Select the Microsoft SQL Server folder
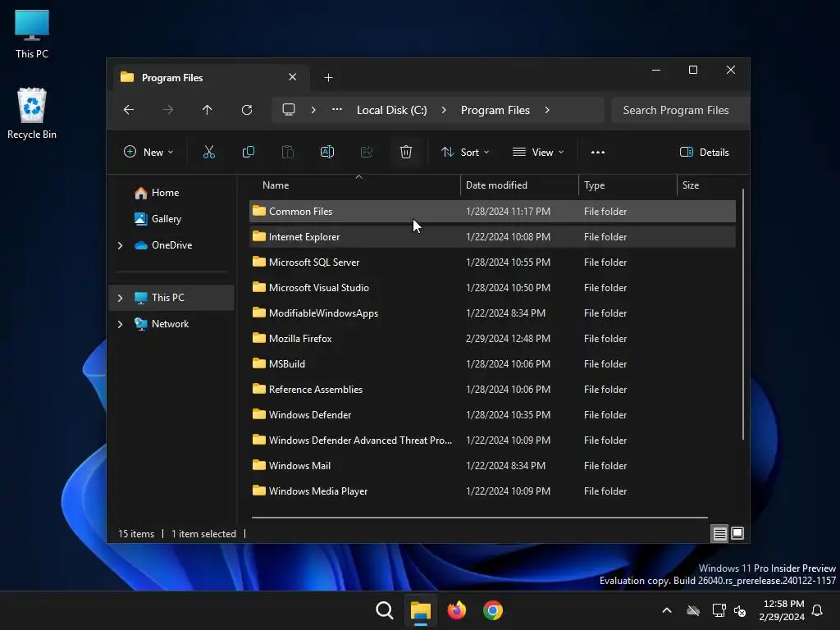 pyautogui.click(x=492, y=262)
